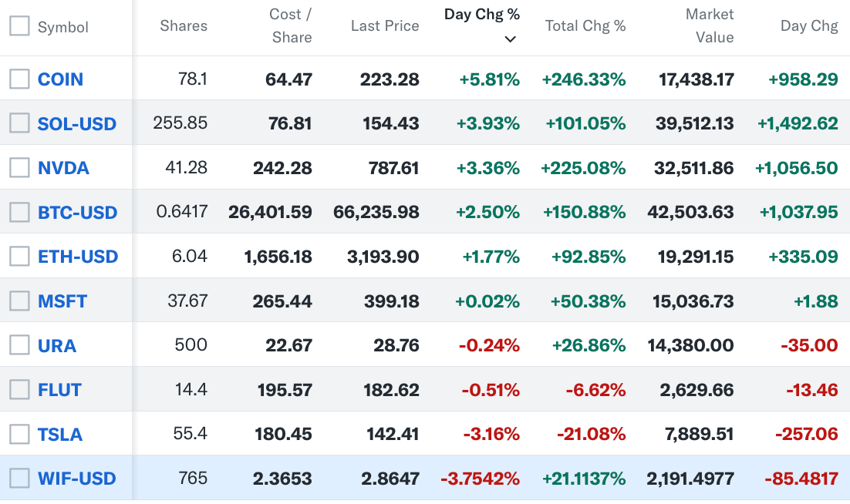Go to the URA symbol page

(57, 345)
